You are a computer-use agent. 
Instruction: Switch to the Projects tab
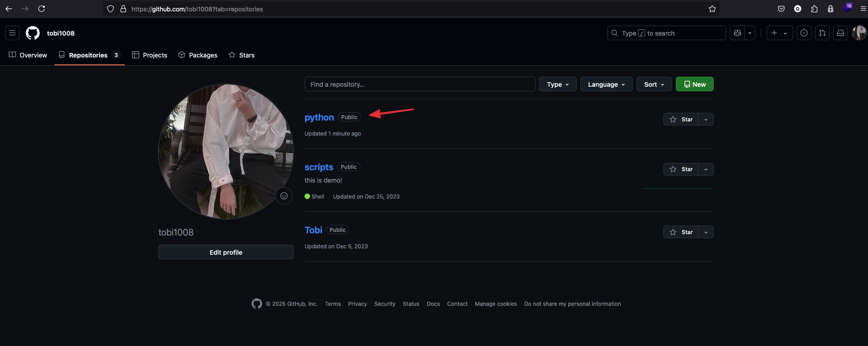click(x=150, y=55)
